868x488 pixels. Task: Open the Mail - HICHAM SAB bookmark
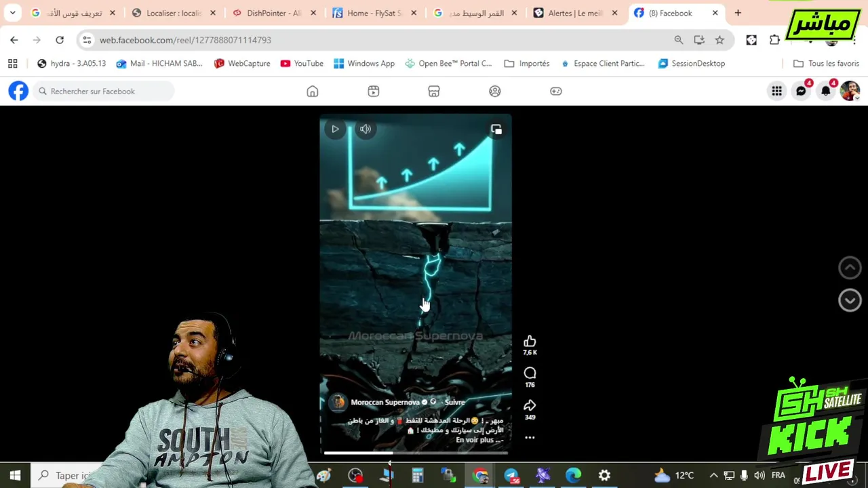(159, 64)
